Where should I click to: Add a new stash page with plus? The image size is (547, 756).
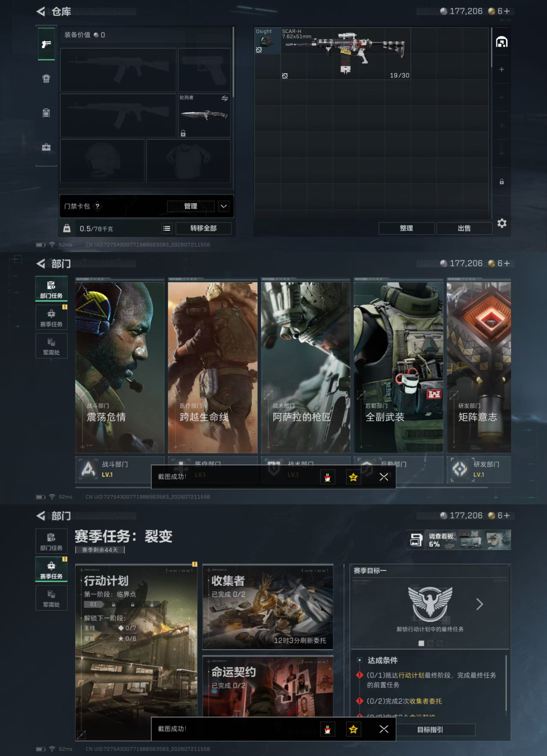pyautogui.click(x=501, y=69)
